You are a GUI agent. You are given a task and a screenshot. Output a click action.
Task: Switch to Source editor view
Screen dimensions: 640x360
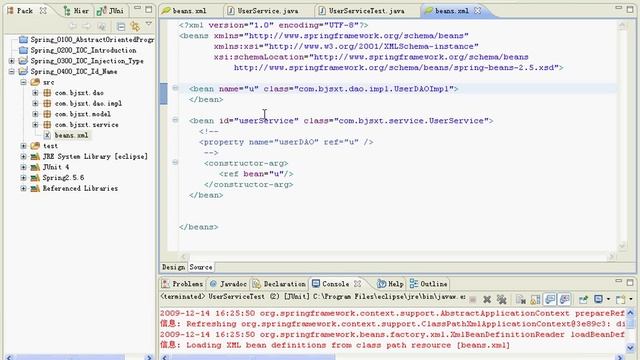click(x=201, y=267)
